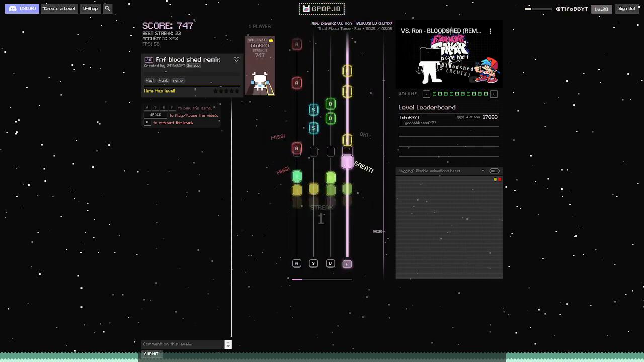Click the comment on this level field
The width and height of the screenshot is (644, 362).
pyautogui.click(x=183, y=344)
